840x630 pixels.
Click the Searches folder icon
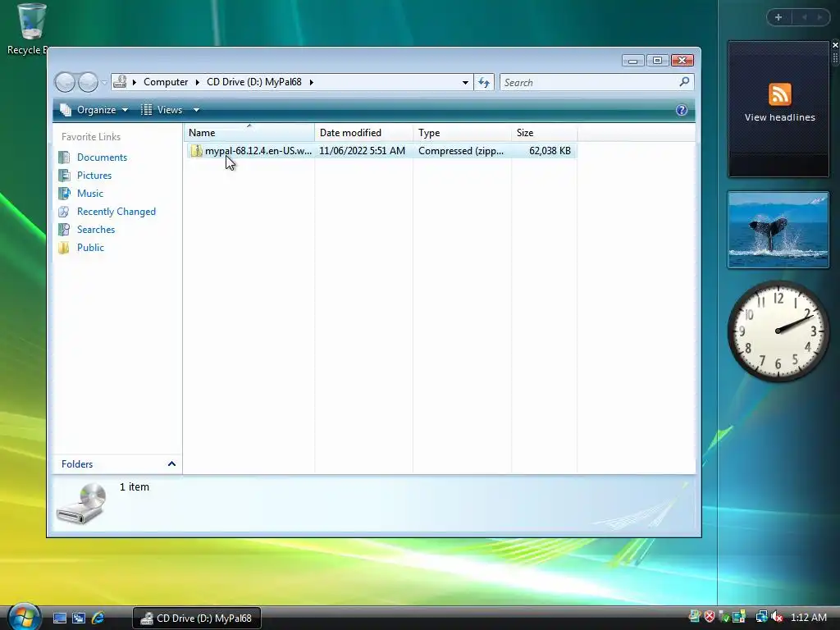(64, 230)
